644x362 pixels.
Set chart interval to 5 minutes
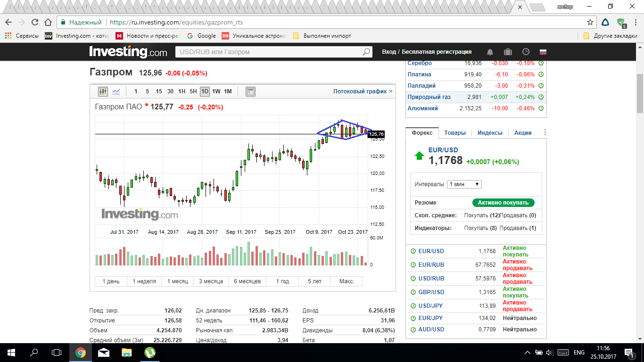147,91
